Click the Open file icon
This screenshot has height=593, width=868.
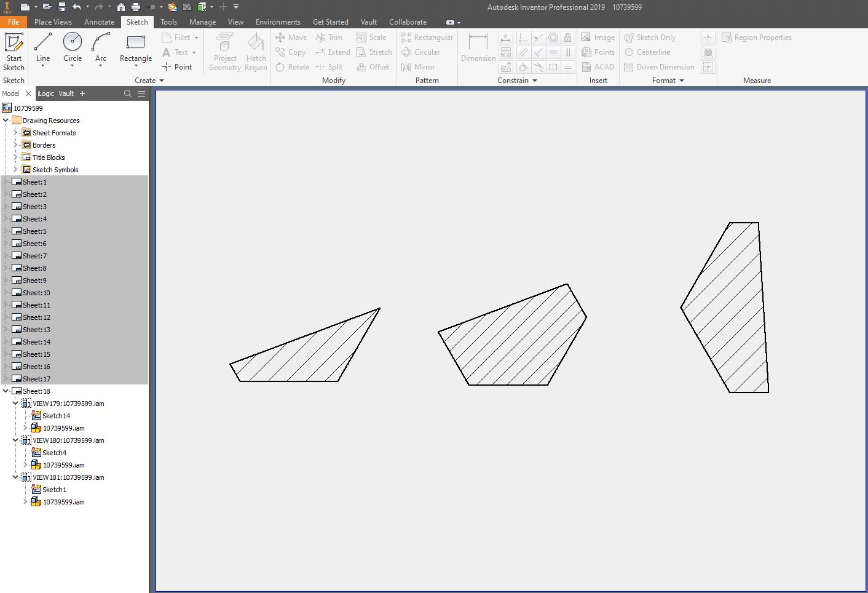point(47,7)
